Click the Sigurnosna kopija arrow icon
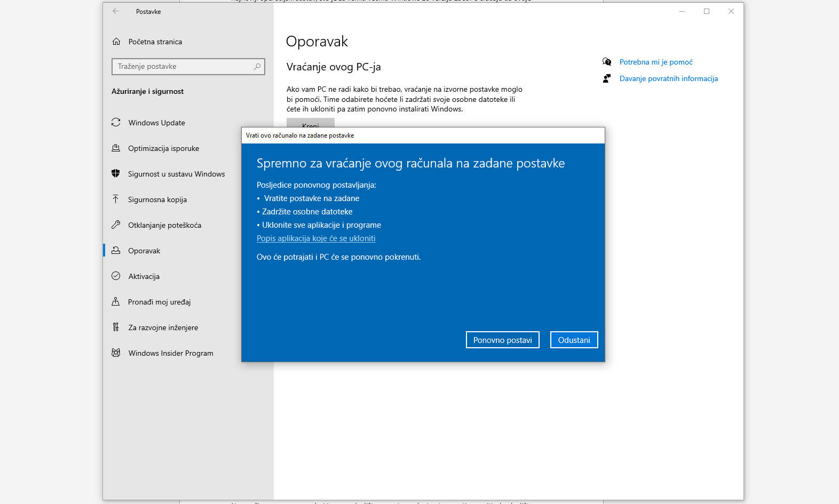Viewport: 839px width, 504px height. coord(116,199)
